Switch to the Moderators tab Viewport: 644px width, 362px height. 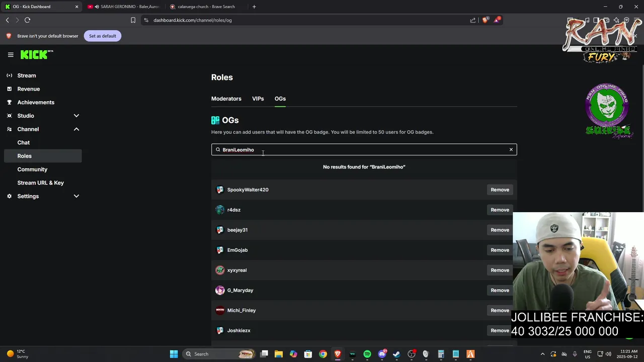click(x=226, y=99)
